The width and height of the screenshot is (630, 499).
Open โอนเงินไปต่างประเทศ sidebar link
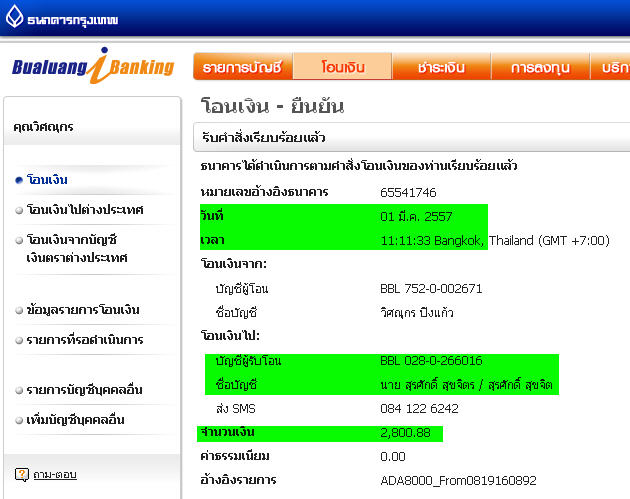85,210
